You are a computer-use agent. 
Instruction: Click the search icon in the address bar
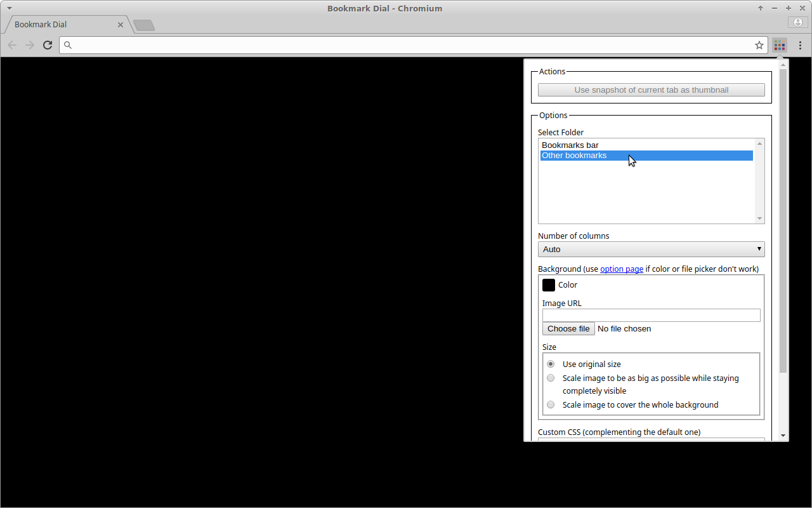(x=68, y=45)
